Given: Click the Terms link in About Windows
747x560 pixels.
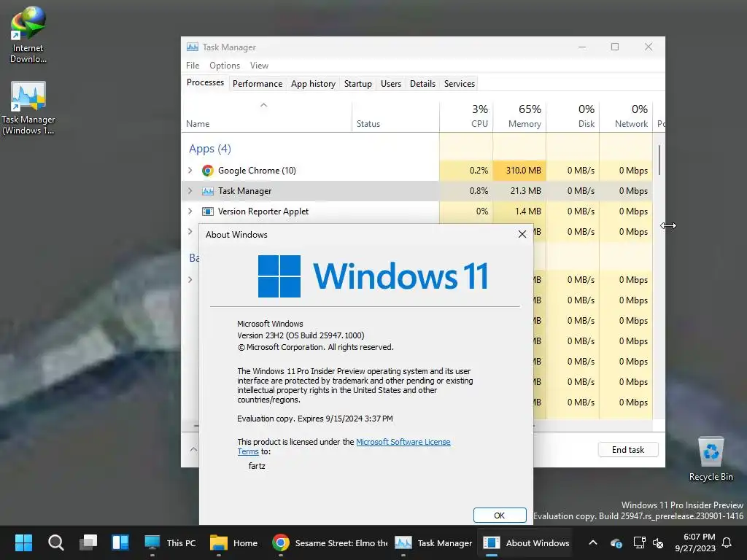Looking at the screenshot, I should coord(248,451).
